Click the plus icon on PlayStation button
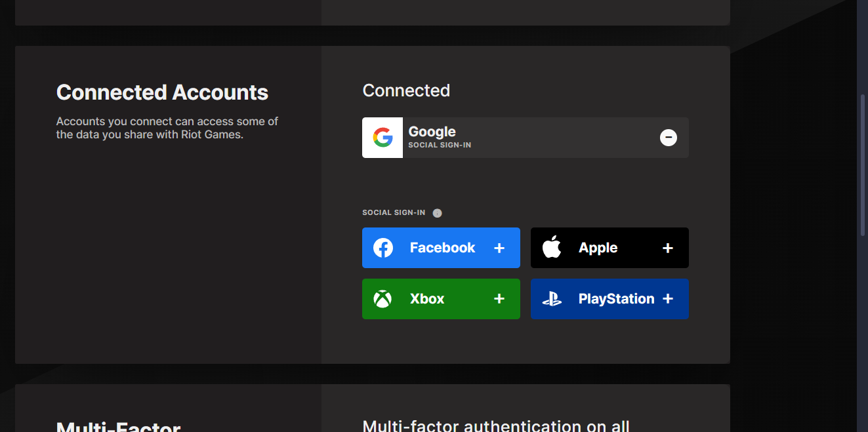 click(x=668, y=299)
